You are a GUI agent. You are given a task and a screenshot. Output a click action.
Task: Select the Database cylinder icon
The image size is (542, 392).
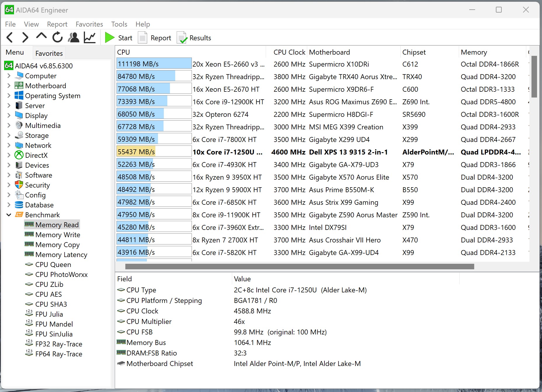coord(19,205)
